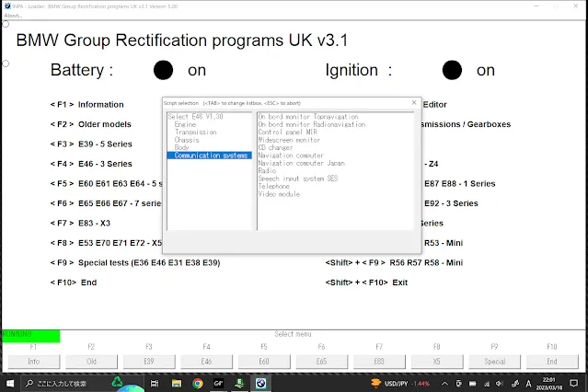Open the taskbar clock and date
This screenshot has width=588, height=392.
(x=549, y=384)
